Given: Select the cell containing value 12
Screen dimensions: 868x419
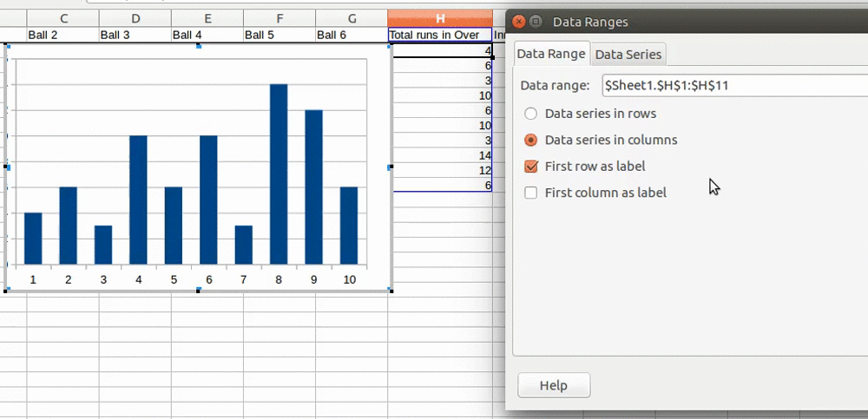Looking at the screenshot, I should pyautogui.click(x=441, y=170).
